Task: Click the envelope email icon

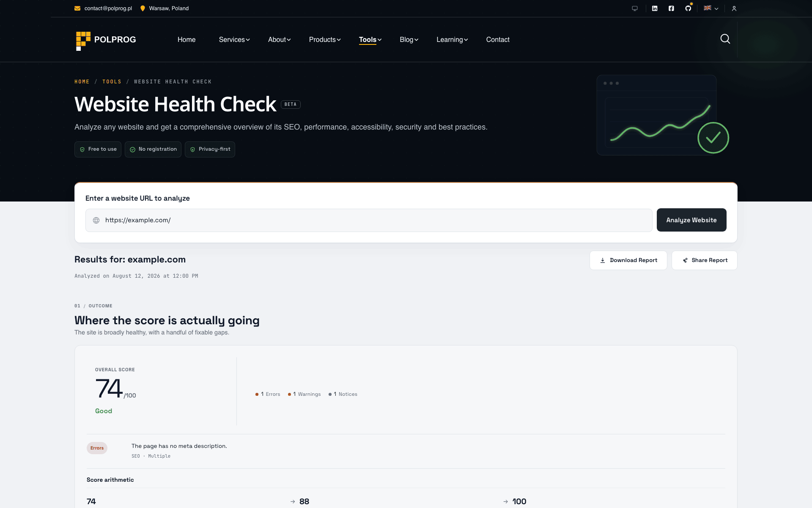Action: click(77, 8)
